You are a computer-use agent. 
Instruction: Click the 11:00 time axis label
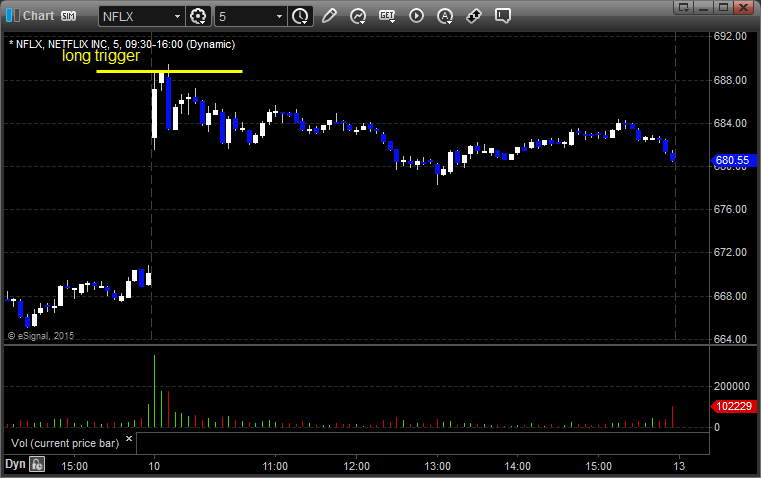click(x=275, y=466)
